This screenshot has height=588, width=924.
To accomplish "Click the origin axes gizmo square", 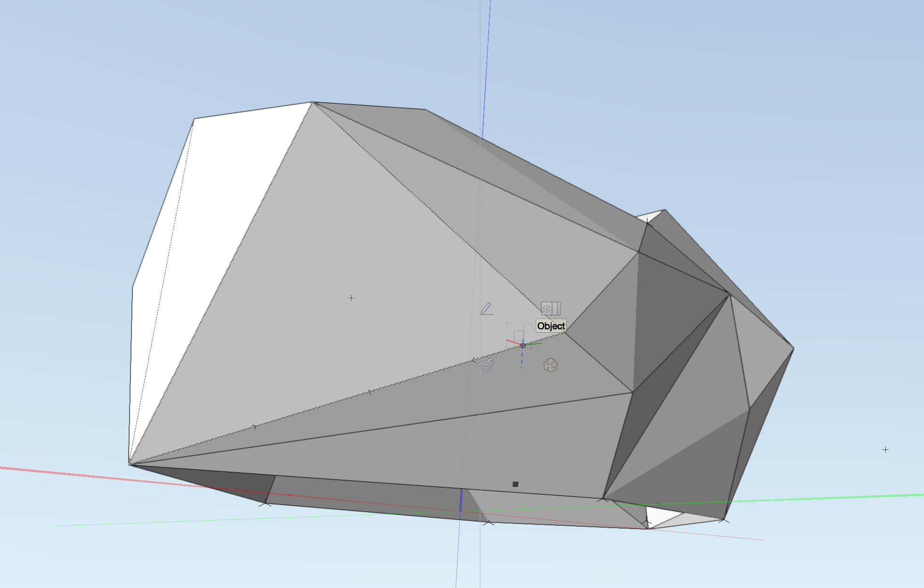I will pyautogui.click(x=523, y=345).
